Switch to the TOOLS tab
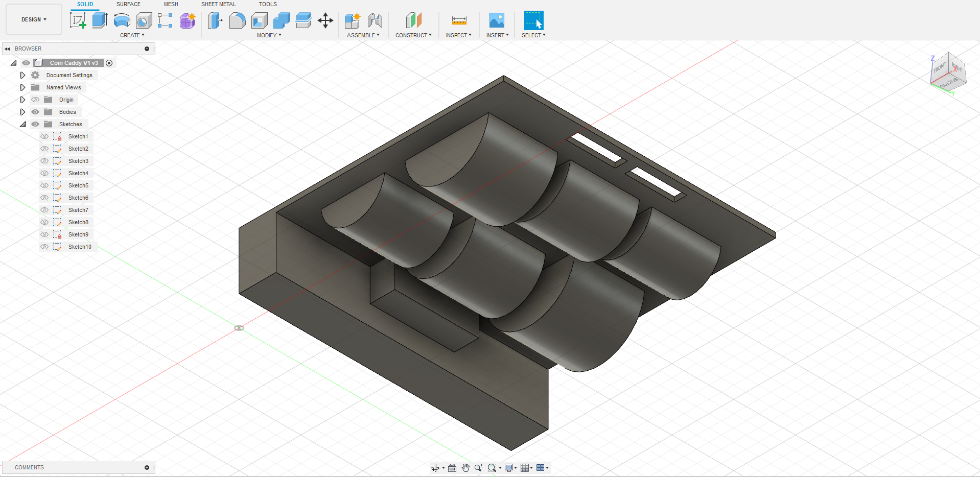The height and width of the screenshot is (477, 980). (268, 4)
